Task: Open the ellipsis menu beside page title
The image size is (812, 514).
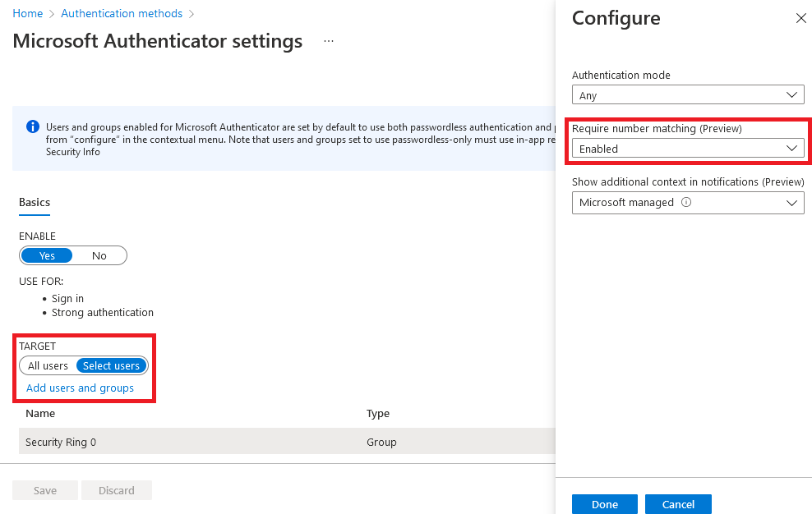Action: (x=329, y=41)
